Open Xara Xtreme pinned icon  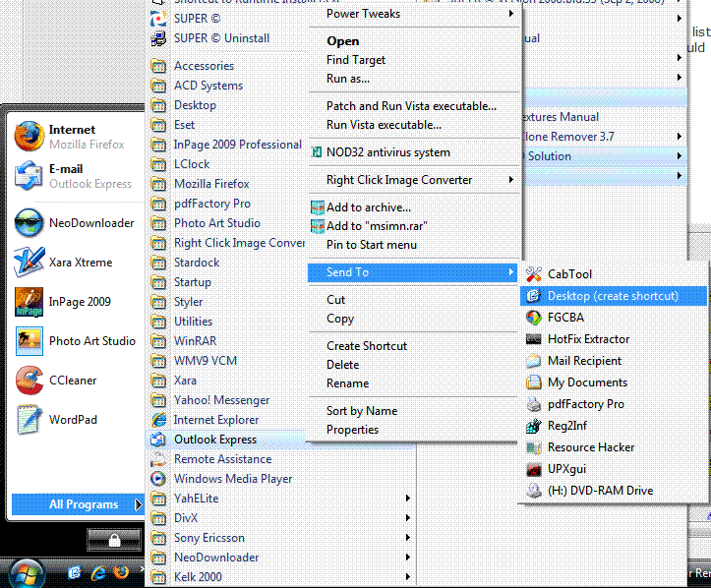(x=30, y=263)
